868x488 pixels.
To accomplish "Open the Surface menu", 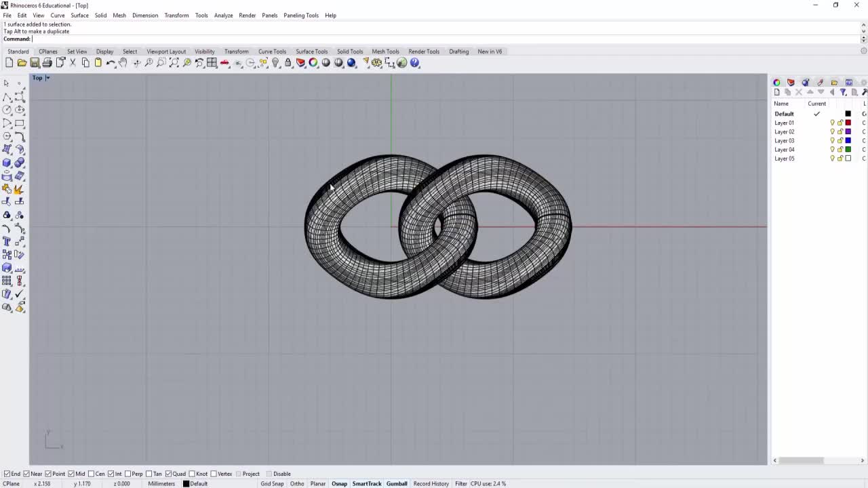I will click(x=79, y=15).
